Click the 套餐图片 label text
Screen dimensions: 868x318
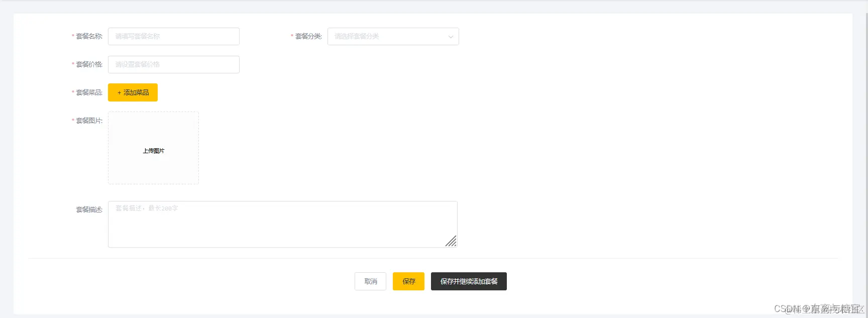click(89, 121)
